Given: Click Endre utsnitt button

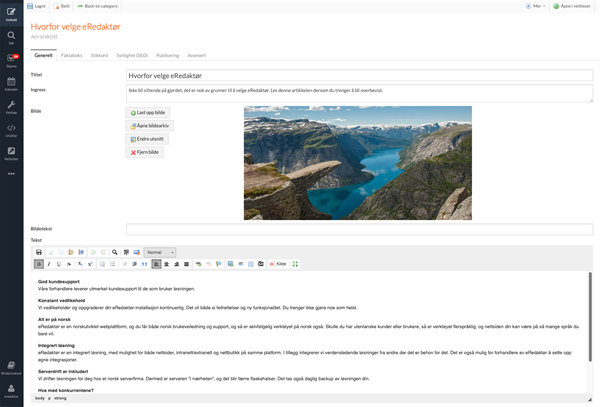Looking at the screenshot, I should click(147, 139).
